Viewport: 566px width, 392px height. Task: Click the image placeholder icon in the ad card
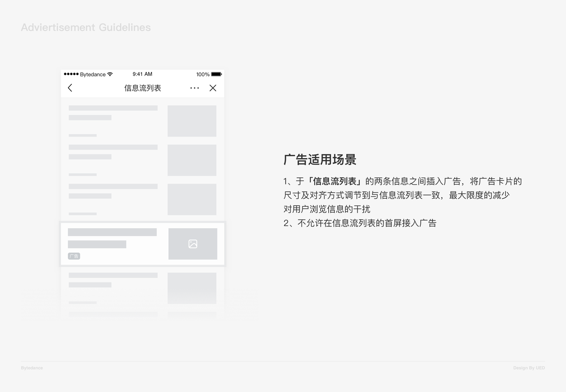[x=192, y=244]
